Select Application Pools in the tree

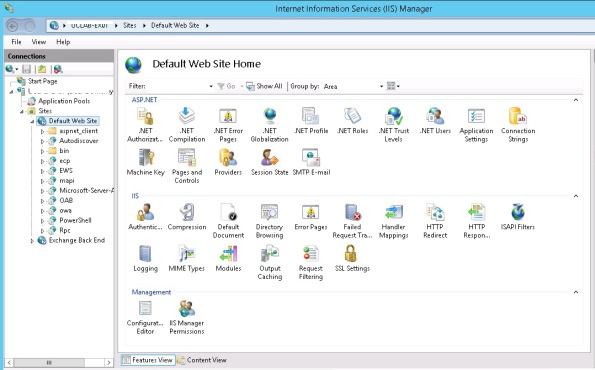64,101
